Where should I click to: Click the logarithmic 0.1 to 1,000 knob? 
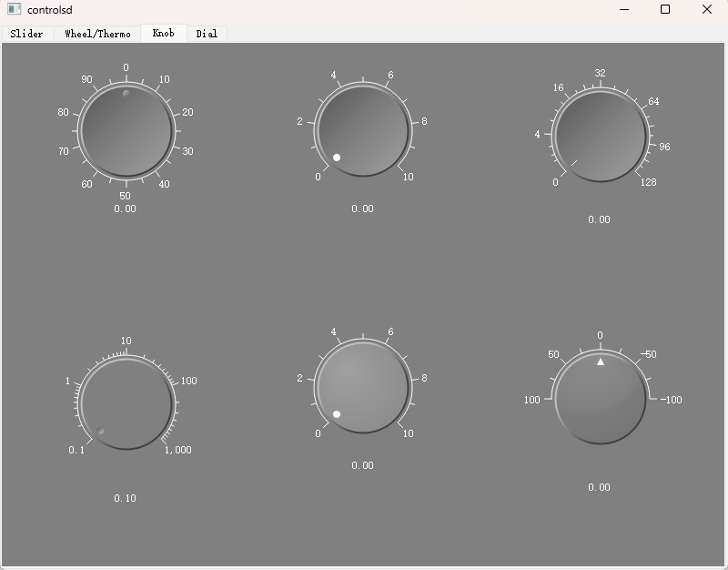pos(126,403)
